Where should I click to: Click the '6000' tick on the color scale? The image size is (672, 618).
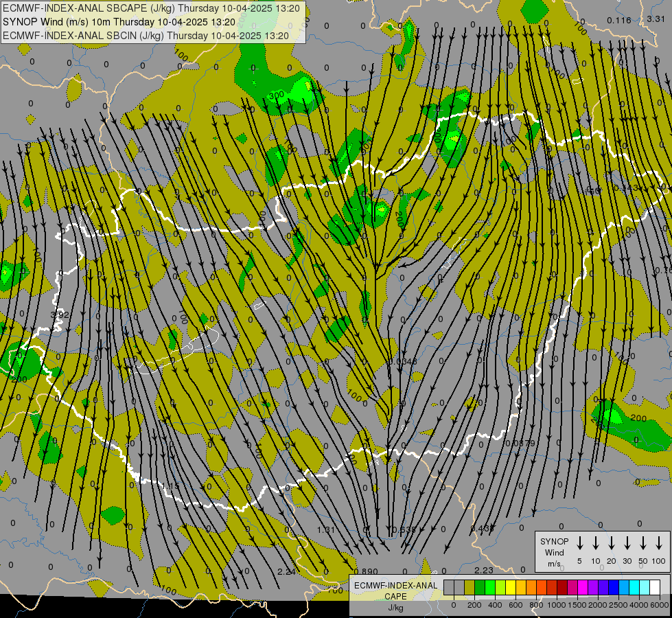[660, 605]
